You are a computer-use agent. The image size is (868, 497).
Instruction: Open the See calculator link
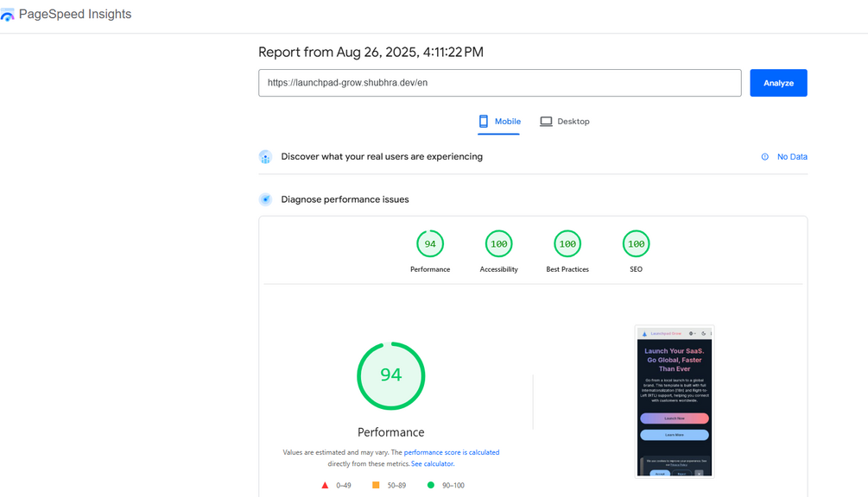(433, 464)
